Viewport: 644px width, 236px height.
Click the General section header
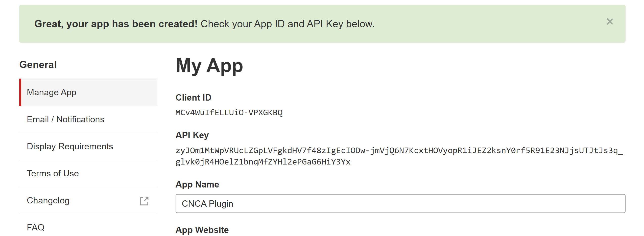38,64
